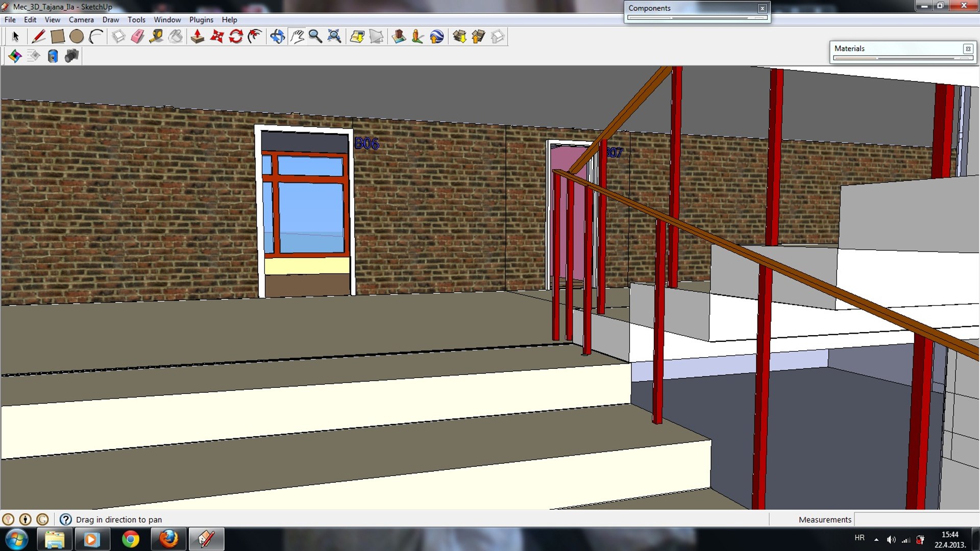Click Preview Model in Google Earth

click(437, 36)
